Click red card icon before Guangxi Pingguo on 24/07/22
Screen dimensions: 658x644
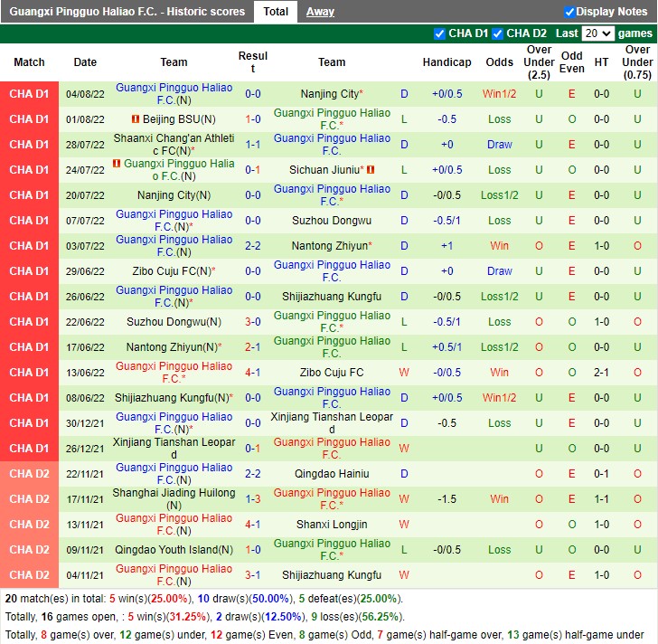tap(117, 165)
